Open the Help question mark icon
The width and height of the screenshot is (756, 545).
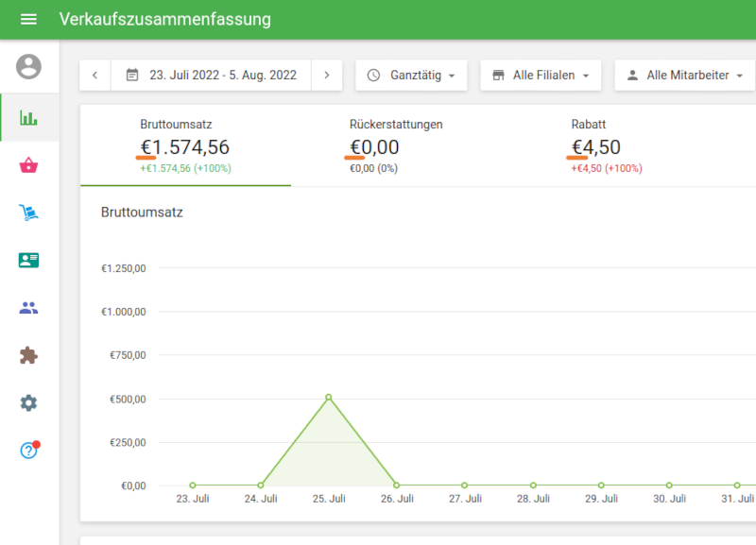pyautogui.click(x=29, y=451)
